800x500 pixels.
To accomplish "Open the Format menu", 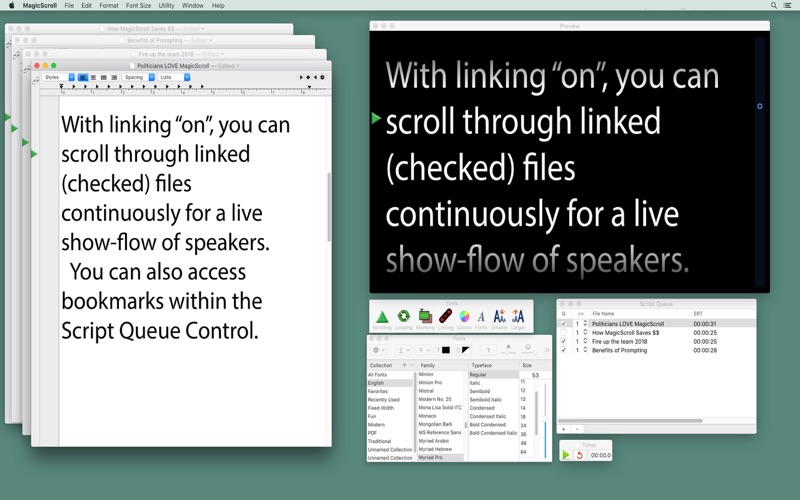I will coord(109,5).
